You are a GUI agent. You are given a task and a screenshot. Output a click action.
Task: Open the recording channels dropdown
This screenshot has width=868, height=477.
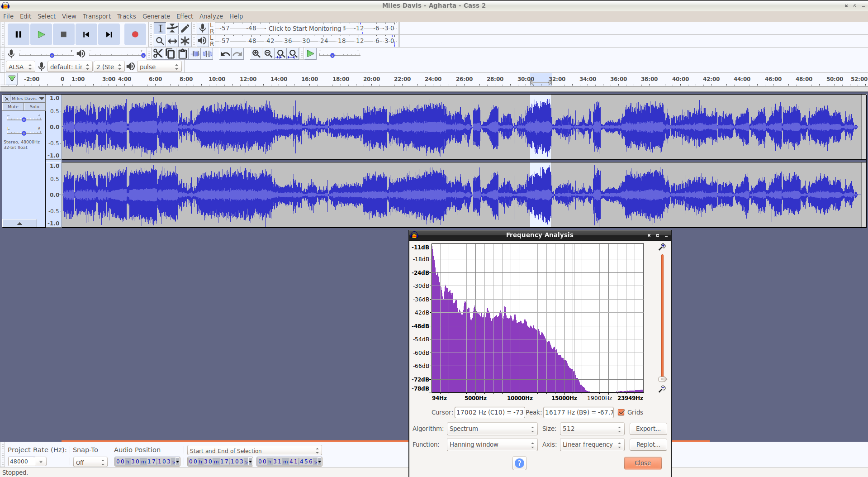pyautogui.click(x=109, y=67)
